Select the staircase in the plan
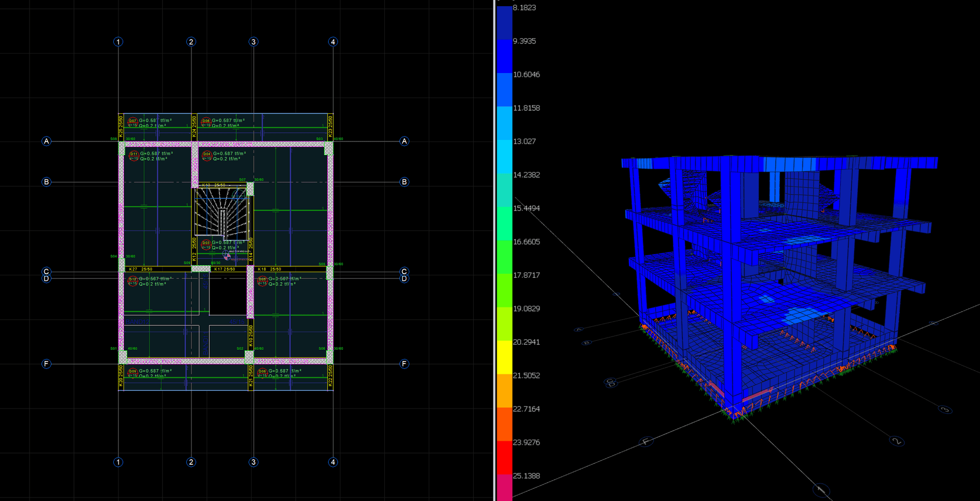The image size is (980, 501). pos(222,212)
